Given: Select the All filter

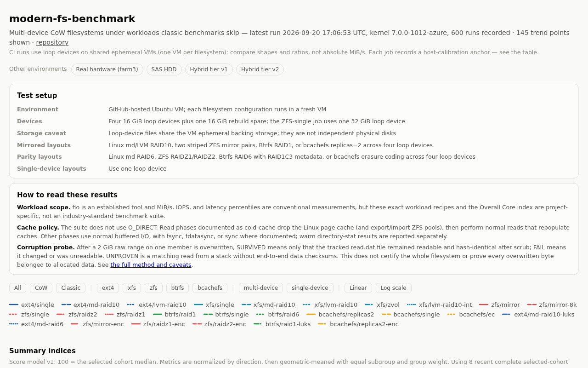Looking at the screenshot, I should click(17, 288).
